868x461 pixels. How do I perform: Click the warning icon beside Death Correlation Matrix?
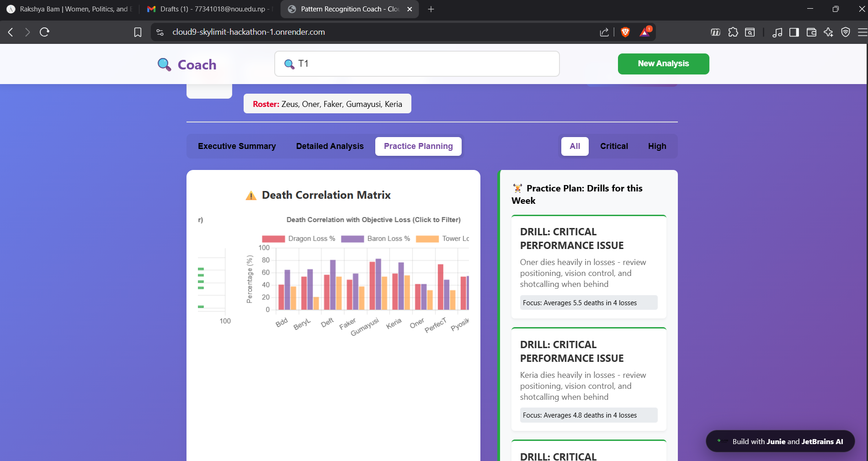251,196
